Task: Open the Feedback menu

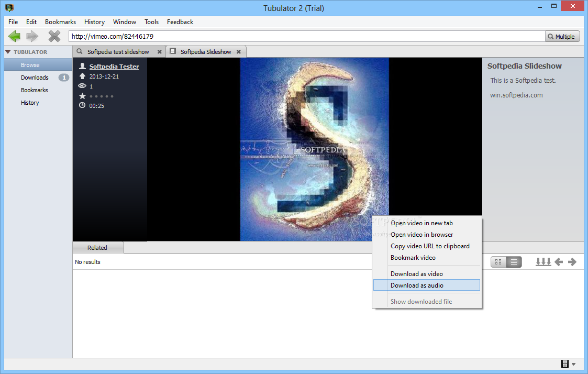Action: (x=180, y=22)
